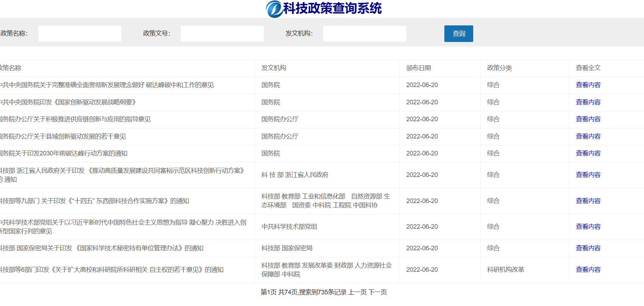
Task: Open 查看内容 for 东西部科技合作实施方案 row
Action: click(x=588, y=201)
